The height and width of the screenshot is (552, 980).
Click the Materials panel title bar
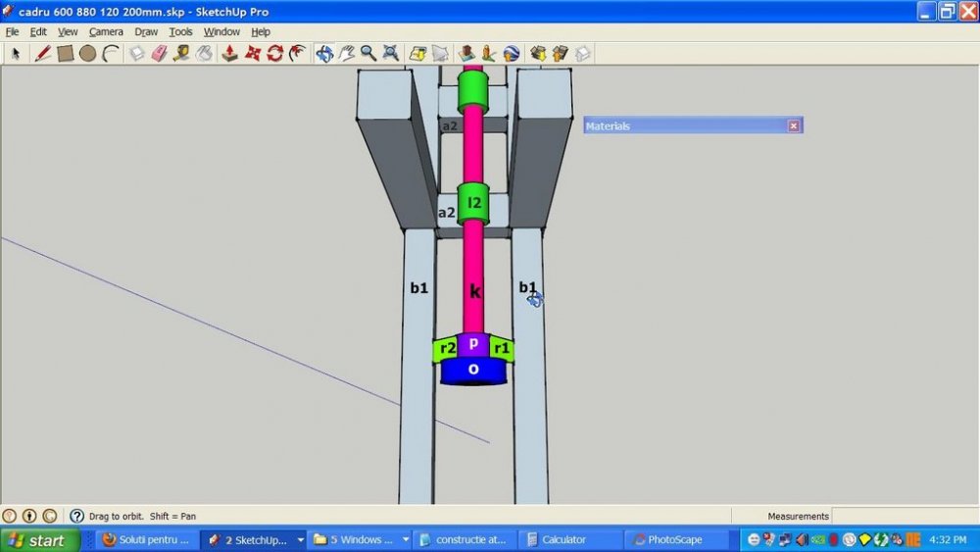[693, 125]
